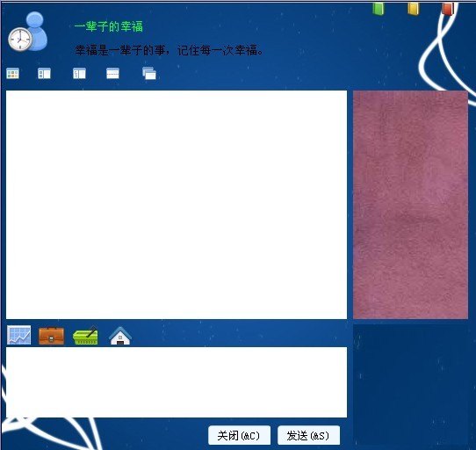Click the house home icon
Image resolution: width=476 pixels, height=450 pixels.
(x=120, y=336)
